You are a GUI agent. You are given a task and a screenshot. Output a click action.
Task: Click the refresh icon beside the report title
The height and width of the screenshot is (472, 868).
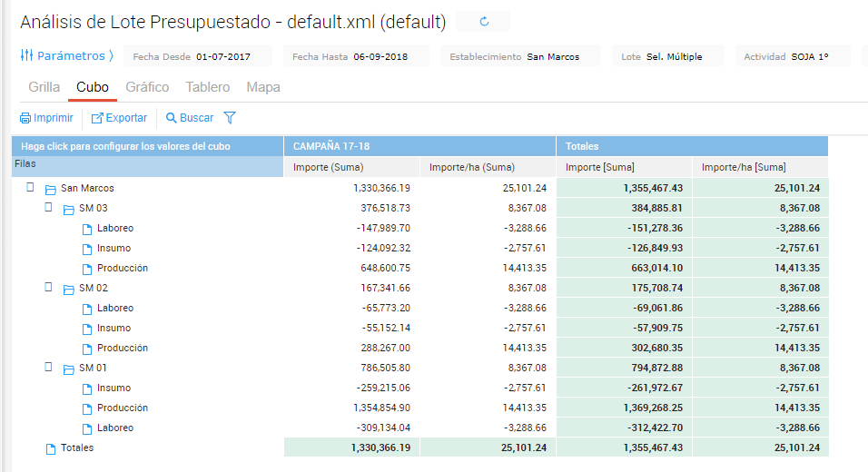(x=483, y=22)
